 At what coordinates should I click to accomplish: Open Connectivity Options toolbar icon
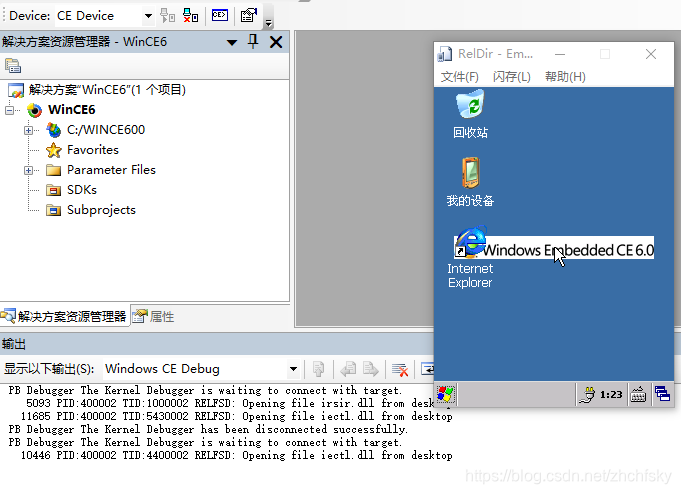point(249,16)
